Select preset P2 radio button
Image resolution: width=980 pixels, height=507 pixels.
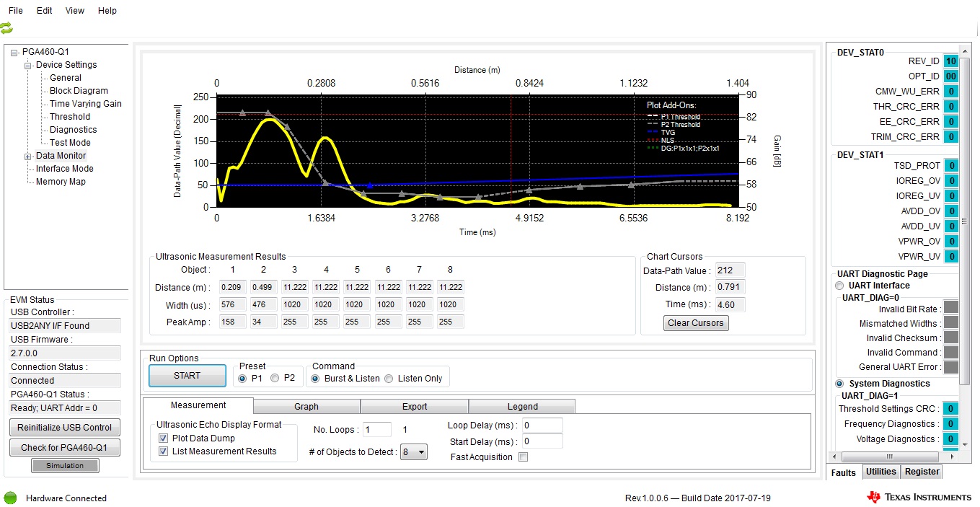[275, 378]
